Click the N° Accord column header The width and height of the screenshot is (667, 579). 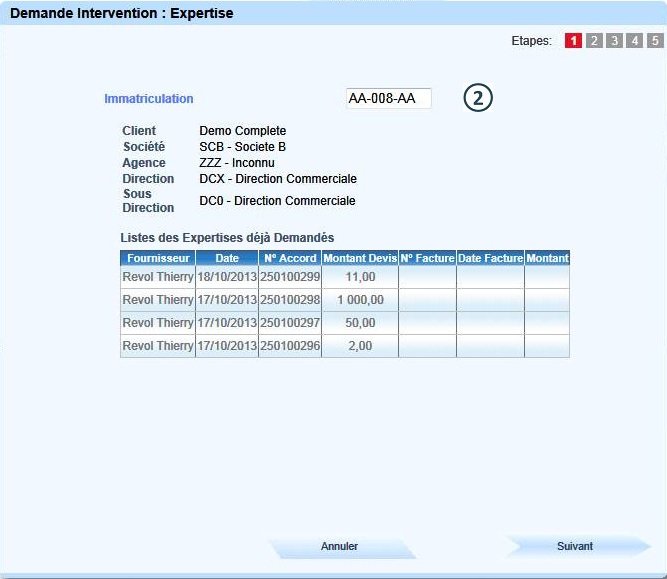click(290, 258)
